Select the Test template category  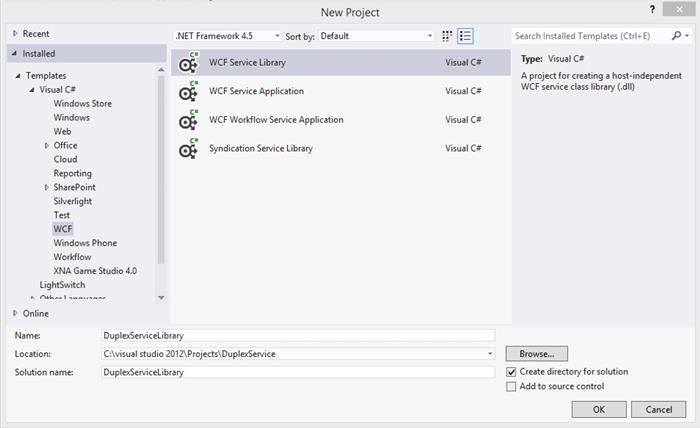[x=62, y=215]
